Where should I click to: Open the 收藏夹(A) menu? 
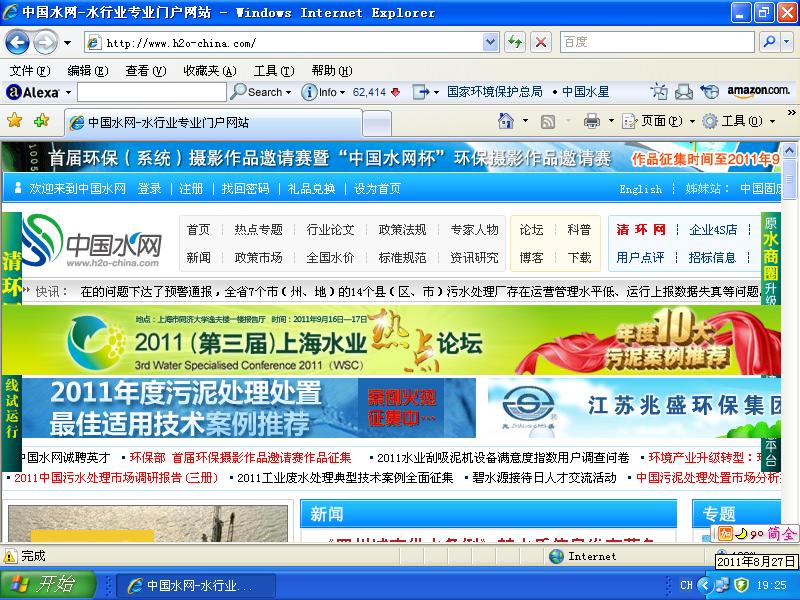pos(210,70)
